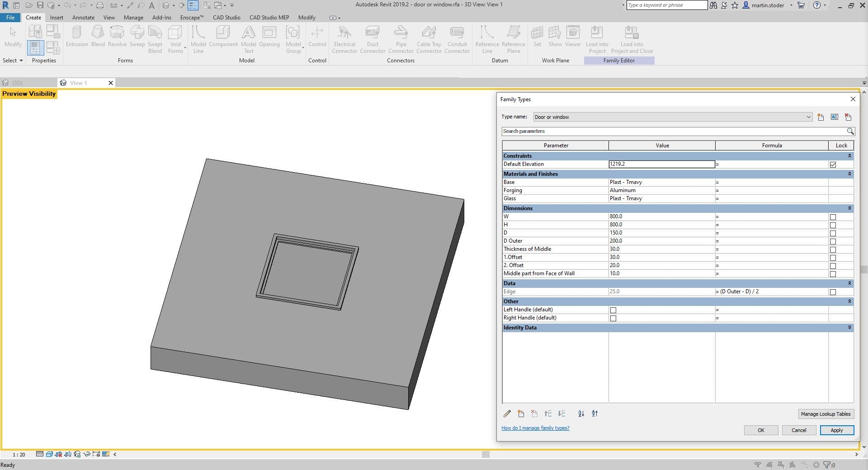Choose the Revolve tool
Image resolution: width=868 pixels, height=470 pixels.
[117, 36]
